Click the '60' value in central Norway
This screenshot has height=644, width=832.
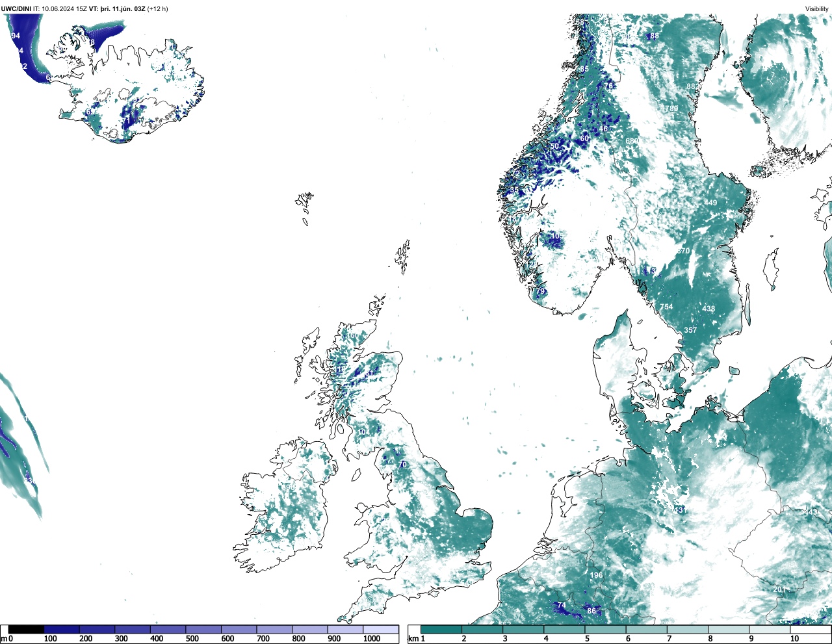click(x=584, y=138)
